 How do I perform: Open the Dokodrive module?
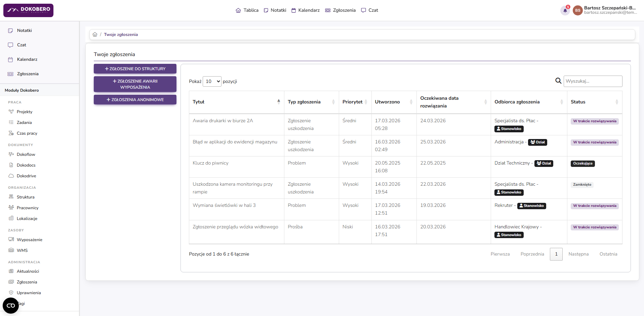[27, 176]
